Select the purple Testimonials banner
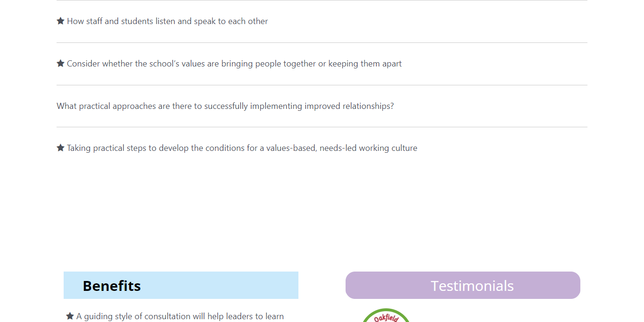Screen dimensions: 644x322 tap(462, 285)
